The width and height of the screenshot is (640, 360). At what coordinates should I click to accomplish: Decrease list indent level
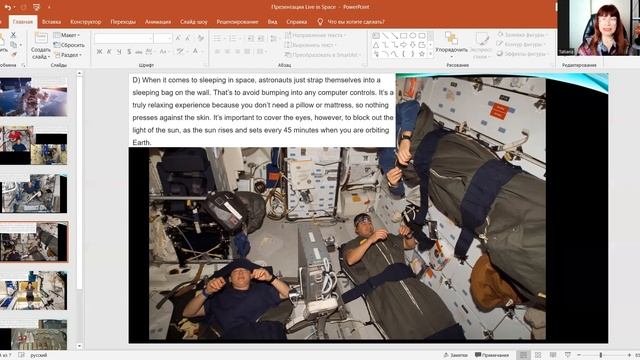pos(251,38)
